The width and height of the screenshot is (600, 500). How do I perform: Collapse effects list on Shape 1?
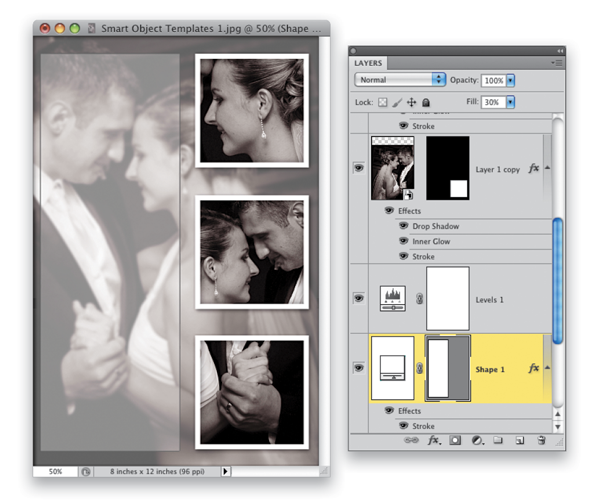tap(548, 368)
